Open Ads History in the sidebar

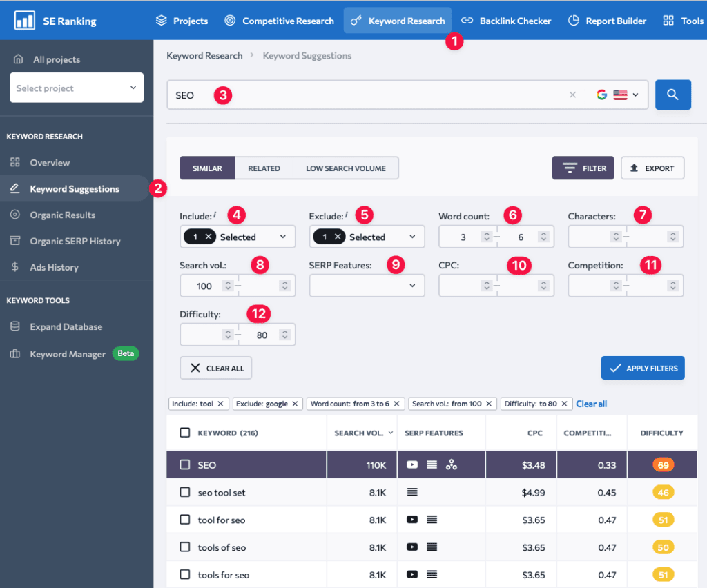coord(54,267)
